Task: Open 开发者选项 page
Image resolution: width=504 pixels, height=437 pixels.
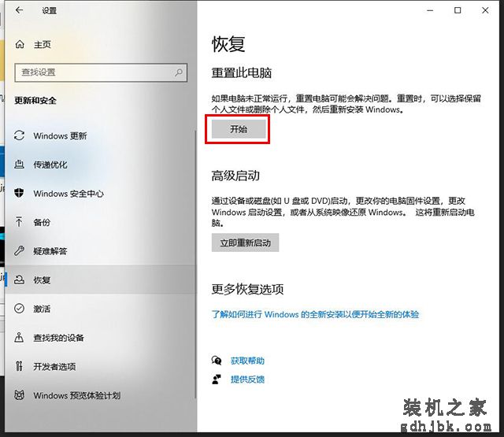Action: [x=100, y=366]
